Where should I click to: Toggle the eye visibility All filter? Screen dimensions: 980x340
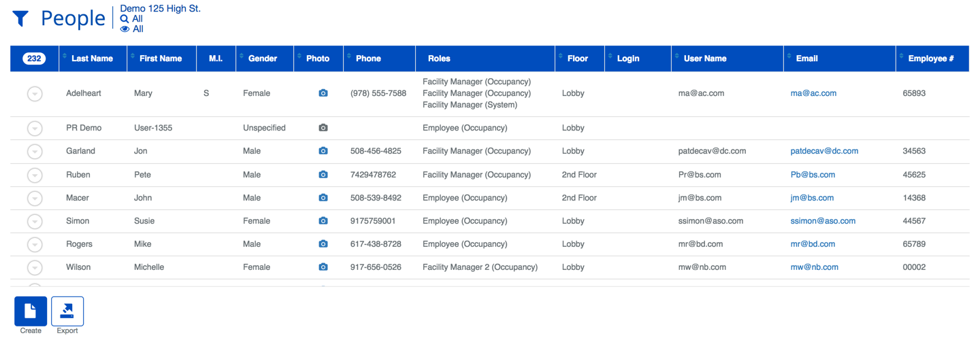pyautogui.click(x=131, y=29)
